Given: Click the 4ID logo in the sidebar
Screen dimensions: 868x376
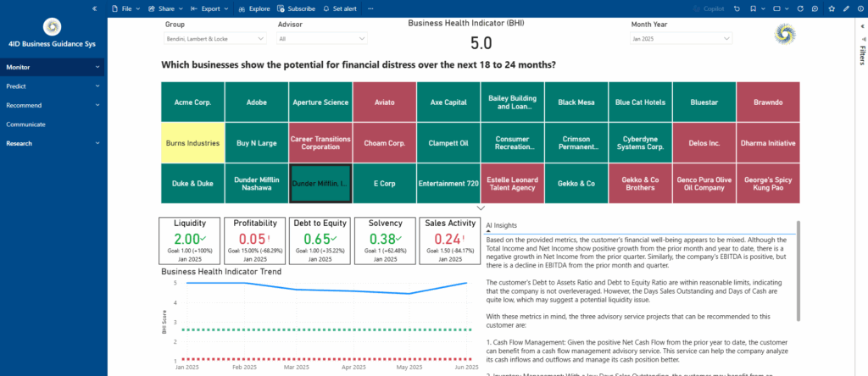Looking at the screenshot, I should coord(52,26).
